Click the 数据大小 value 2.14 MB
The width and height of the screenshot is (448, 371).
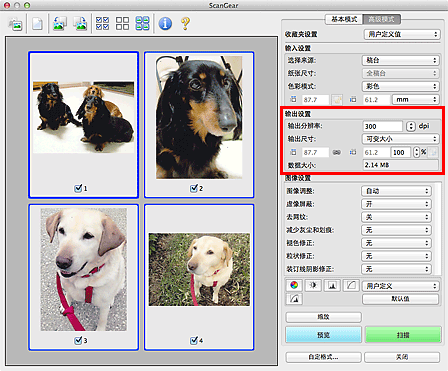click(401, 165)
